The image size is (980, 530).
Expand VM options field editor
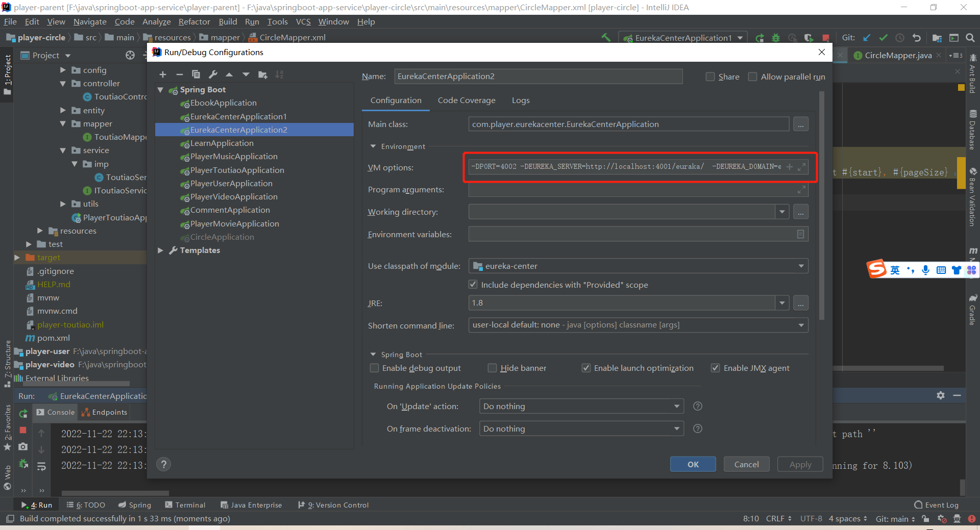click(x=802, y=167)
